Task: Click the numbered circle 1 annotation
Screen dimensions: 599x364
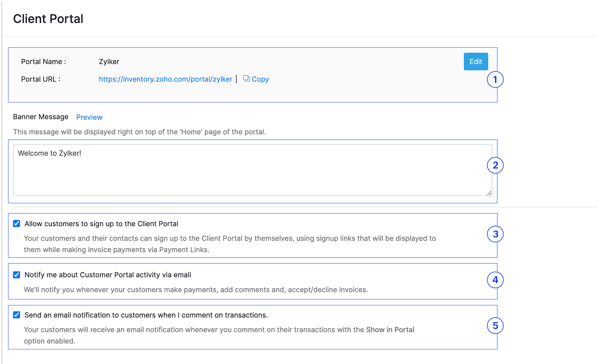Action: click(x=495, y=80)
